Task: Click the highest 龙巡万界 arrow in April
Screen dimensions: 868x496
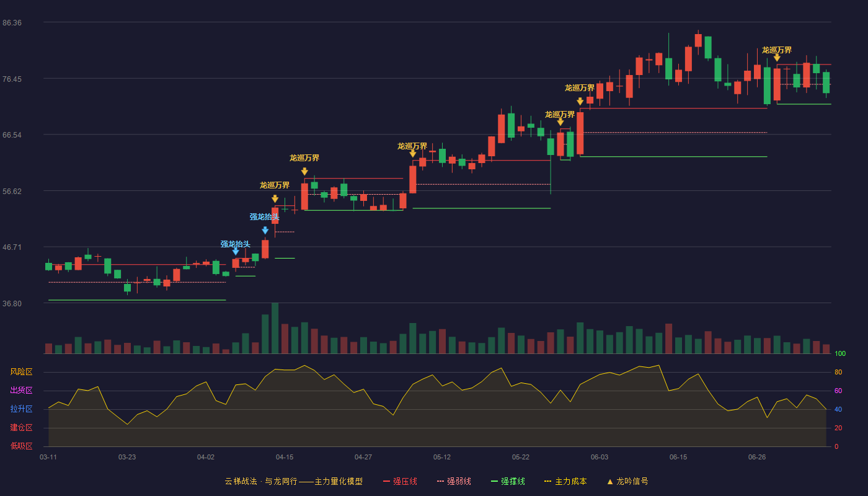Action: pos(304,171)
